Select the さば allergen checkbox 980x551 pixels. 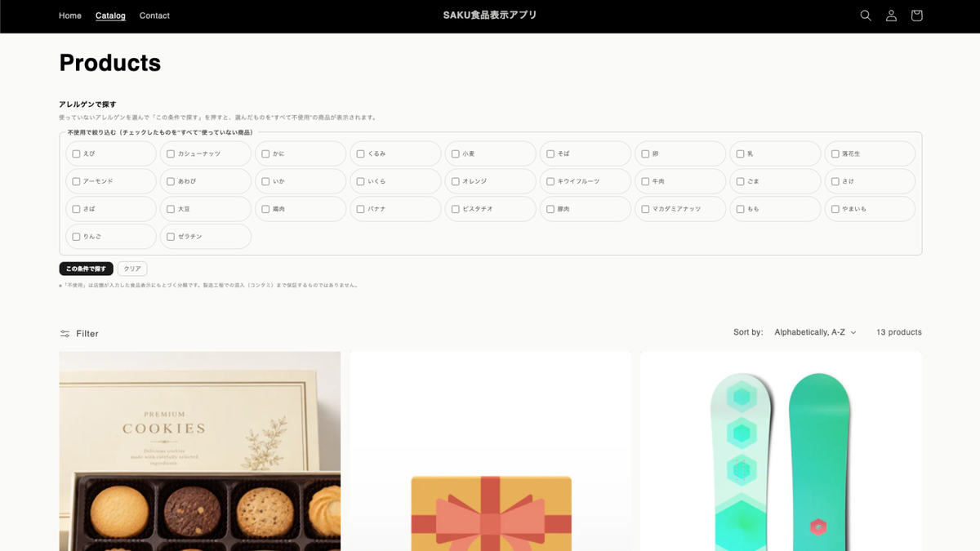(76, 209)
